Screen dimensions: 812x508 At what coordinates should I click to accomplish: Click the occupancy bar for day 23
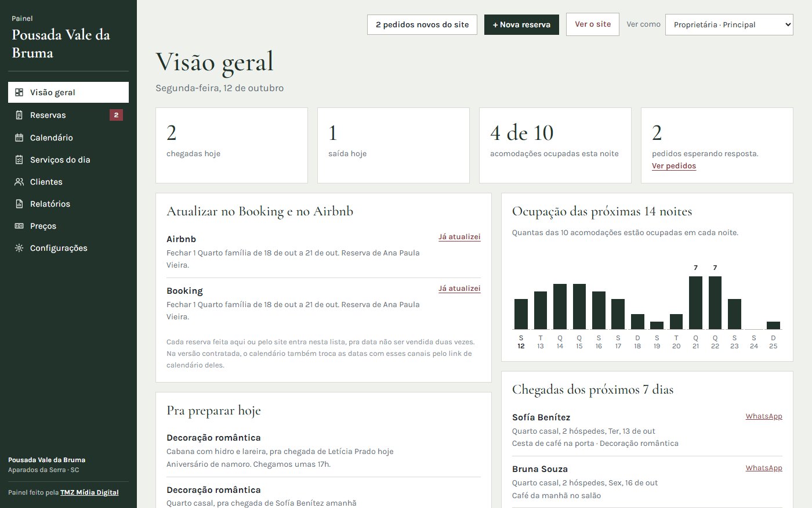[x=734, y=314]
